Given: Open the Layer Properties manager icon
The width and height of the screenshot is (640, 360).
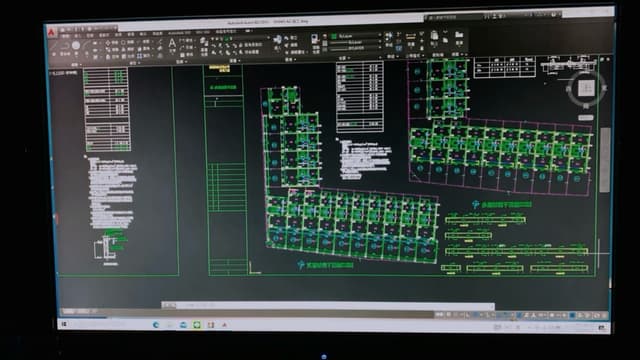Looking at the screenshot, I should tap(203, 41).
